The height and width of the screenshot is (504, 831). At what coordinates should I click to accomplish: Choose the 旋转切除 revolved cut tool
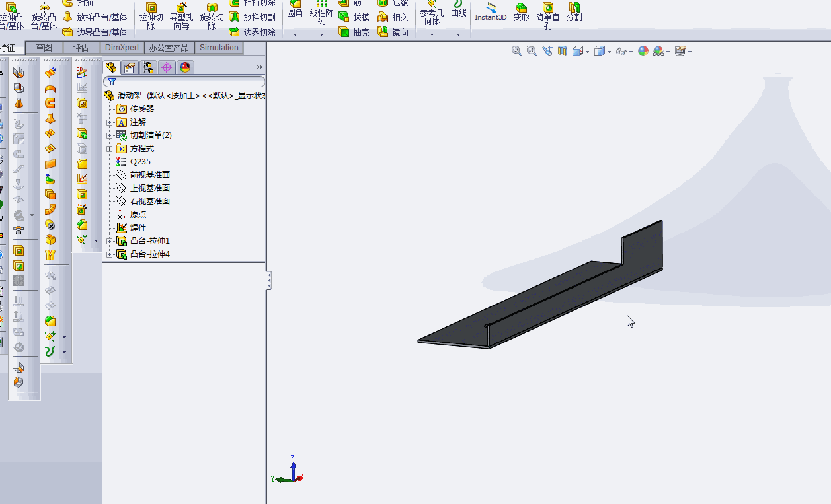coord(212,16)
